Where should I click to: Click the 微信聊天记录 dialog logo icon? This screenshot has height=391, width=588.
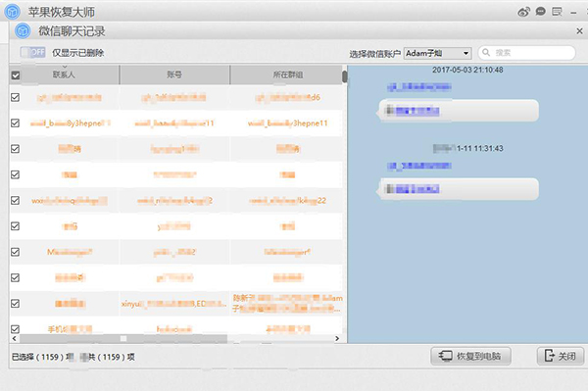tap(23, 30)
